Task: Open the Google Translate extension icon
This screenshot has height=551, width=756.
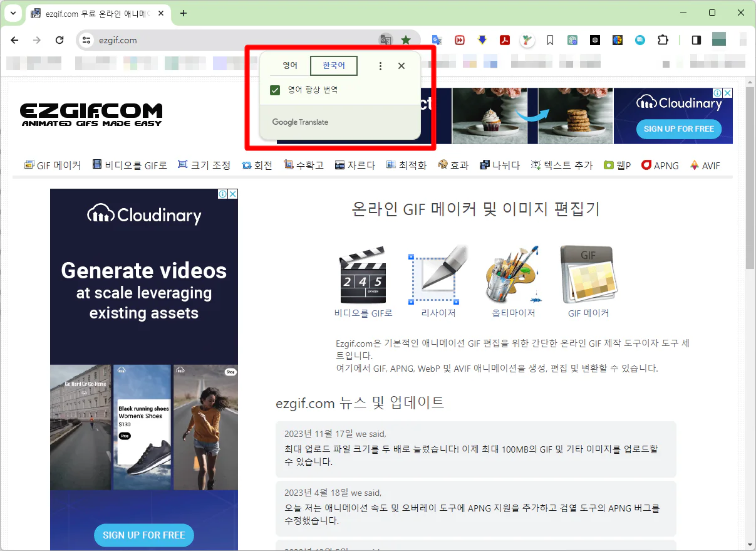Action: [x=437, y=40]
